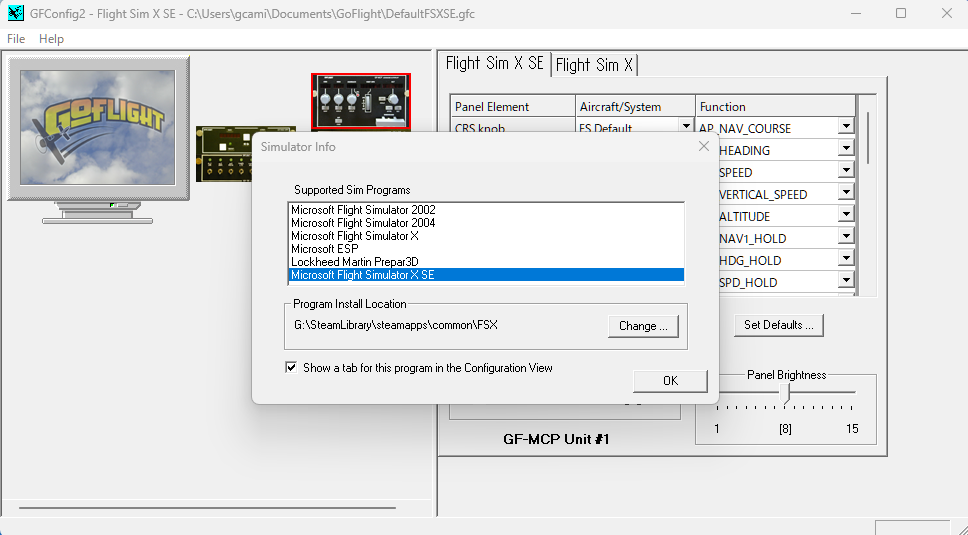Click the Change... install location button
The height and width of the screenshot is (535, 968).
pyautogui.click(x=643, y=326)
